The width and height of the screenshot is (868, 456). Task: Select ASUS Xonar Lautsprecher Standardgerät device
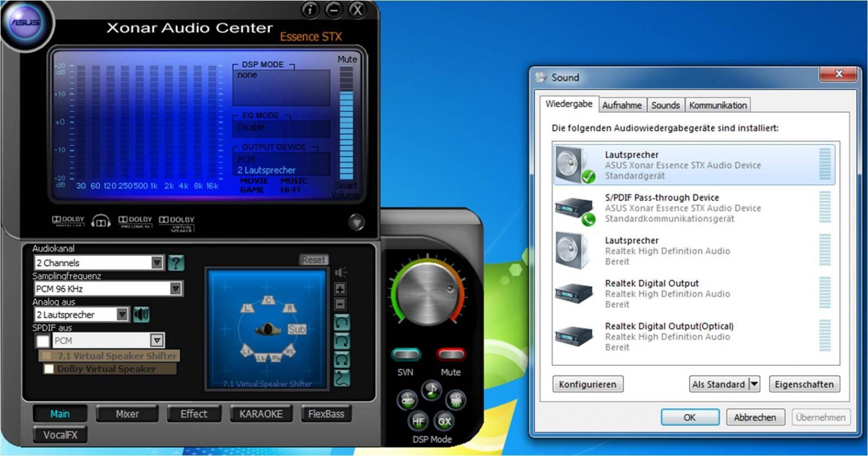[x=693, y=164]
